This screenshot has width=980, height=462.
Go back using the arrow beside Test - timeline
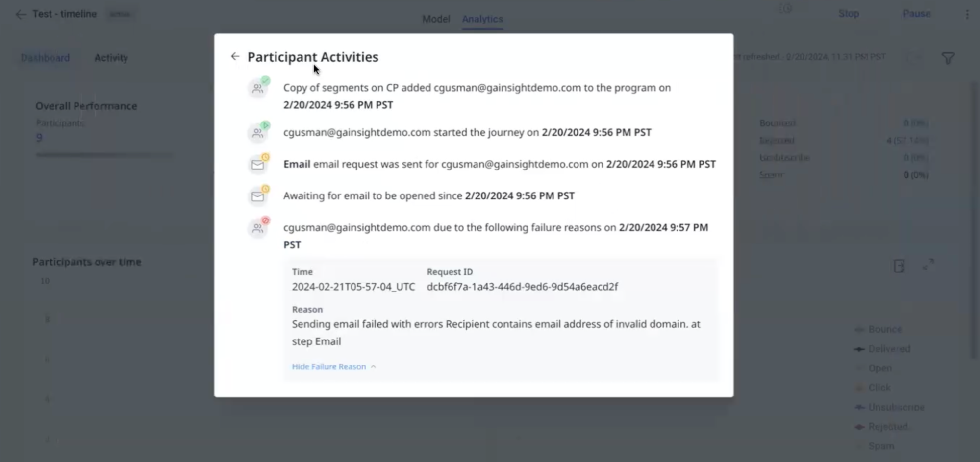tap(21, 14)
